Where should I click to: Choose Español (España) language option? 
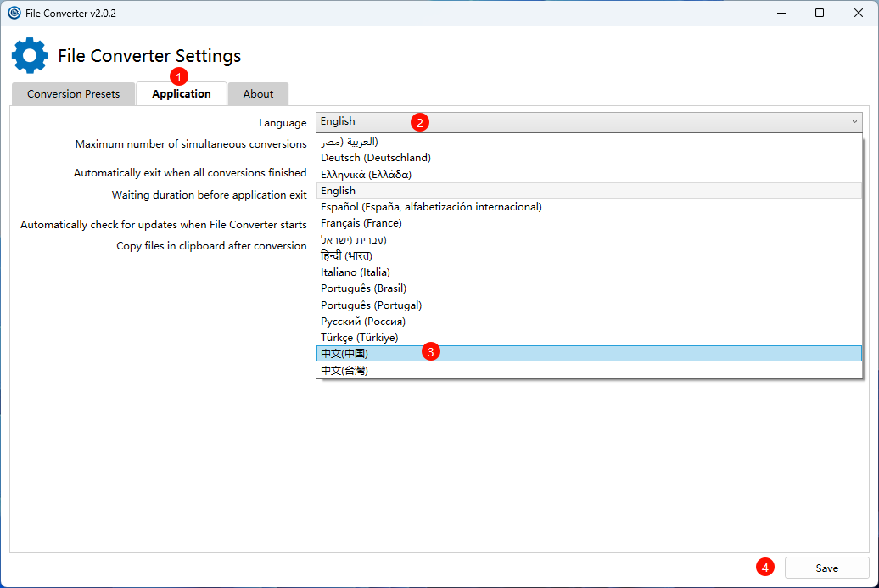click(x=589, y=207)
